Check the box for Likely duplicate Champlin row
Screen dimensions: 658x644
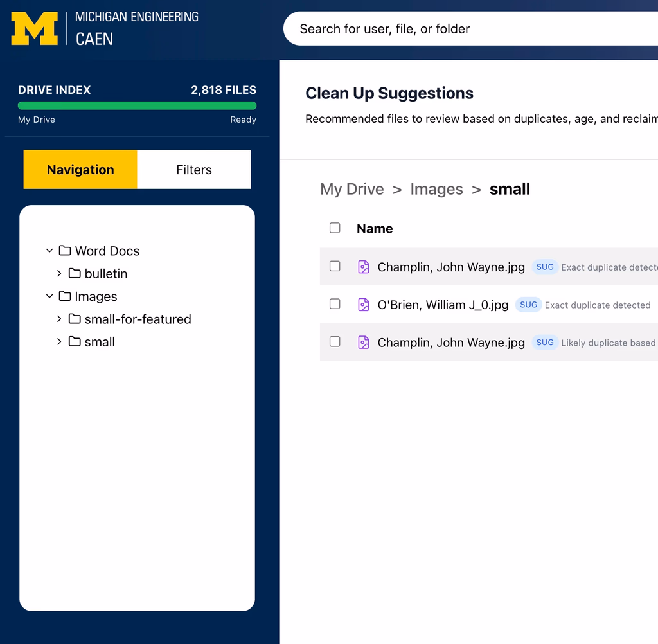point(335,341)
